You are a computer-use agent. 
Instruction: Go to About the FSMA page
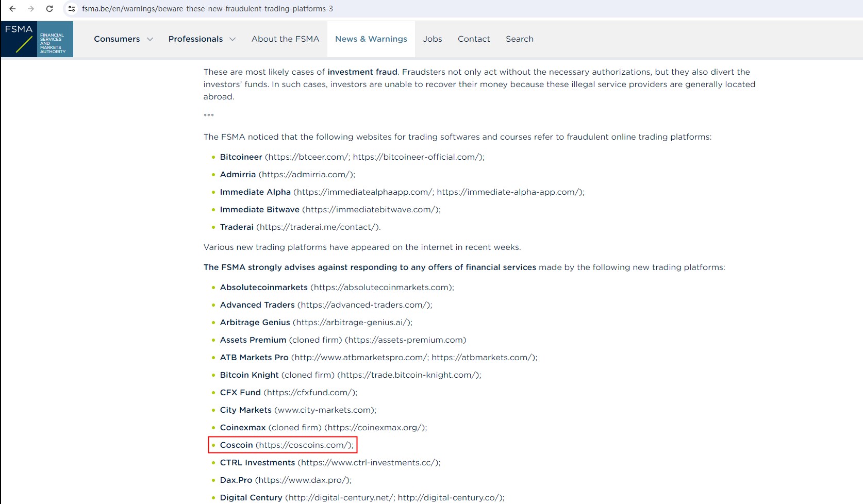click(285, 39)
